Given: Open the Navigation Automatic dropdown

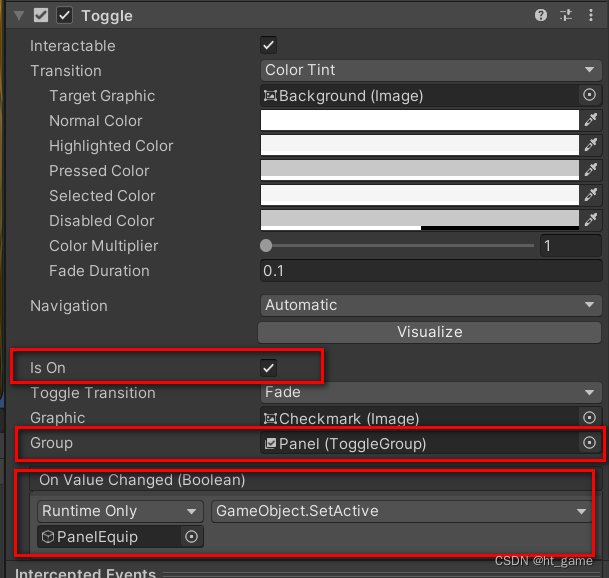Looking at the screenshot, I should pos(431,305).
